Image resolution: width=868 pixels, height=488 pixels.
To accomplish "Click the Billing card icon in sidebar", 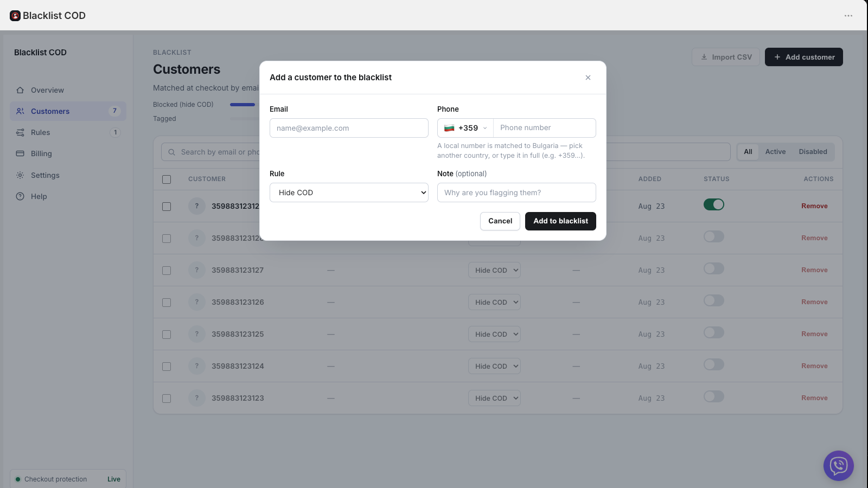I will [20, 153].
